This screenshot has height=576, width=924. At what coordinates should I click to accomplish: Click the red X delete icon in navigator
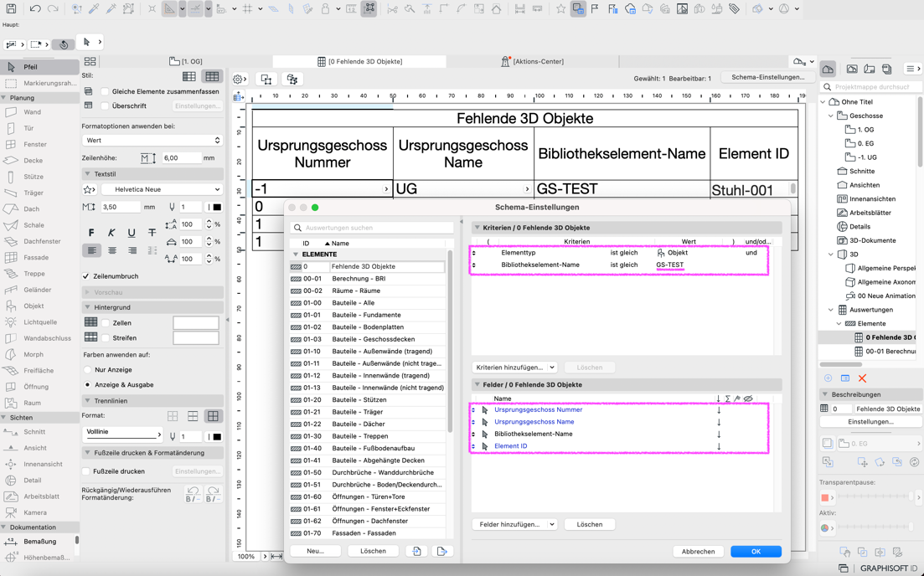click(x=862, y=378)
